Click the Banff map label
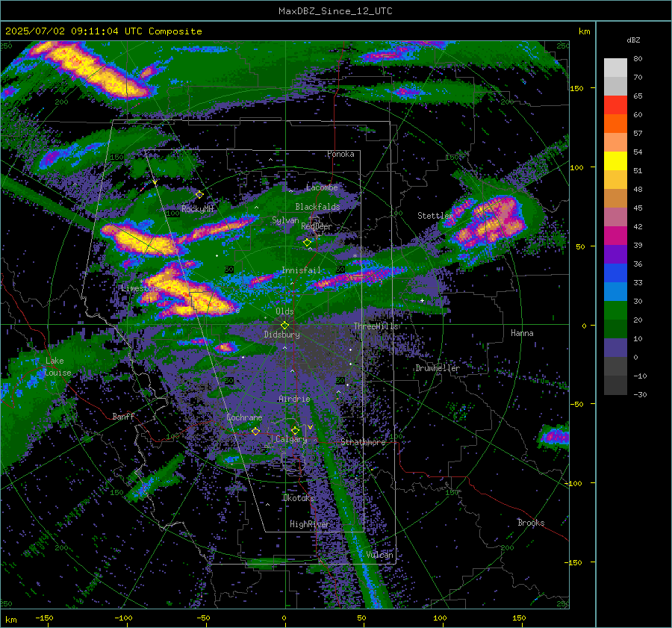Viewport: 672px width, 628px height. click(x=123, y=416)
